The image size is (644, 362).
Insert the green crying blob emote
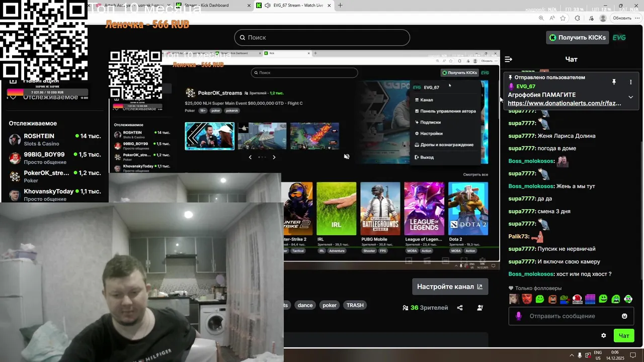point(616,299)
